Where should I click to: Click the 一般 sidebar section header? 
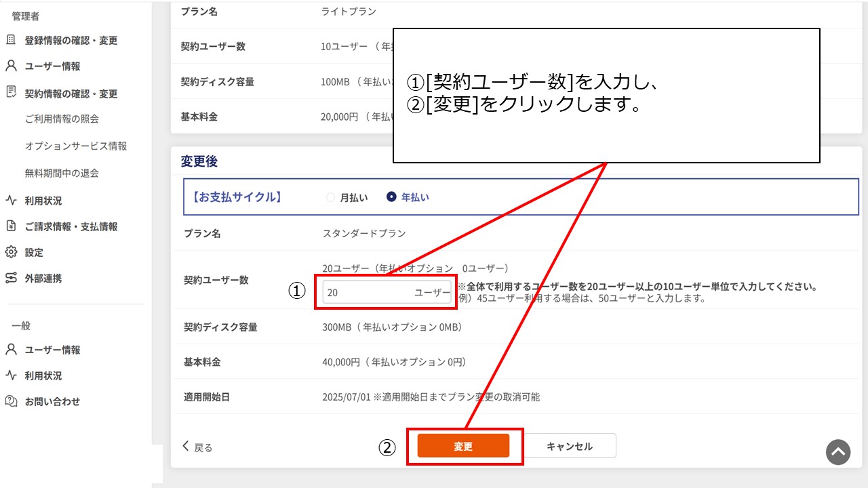point(21,325)
